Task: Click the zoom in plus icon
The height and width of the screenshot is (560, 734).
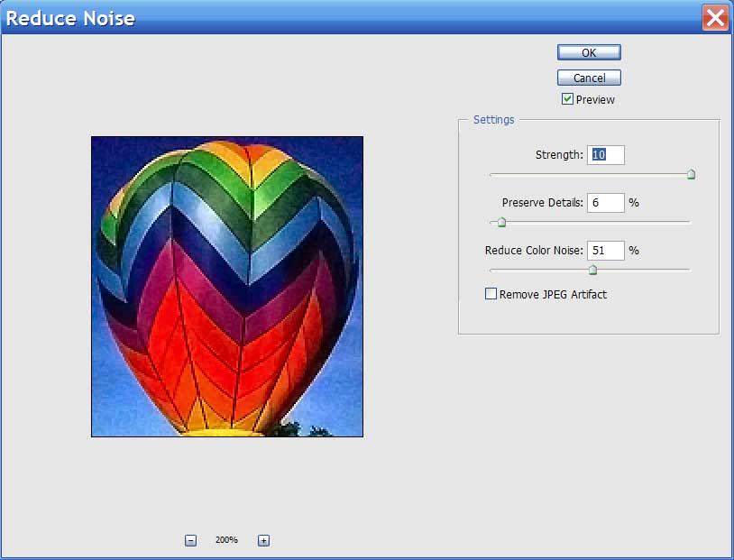Action: pyautogui.click(x=263, y=540)
